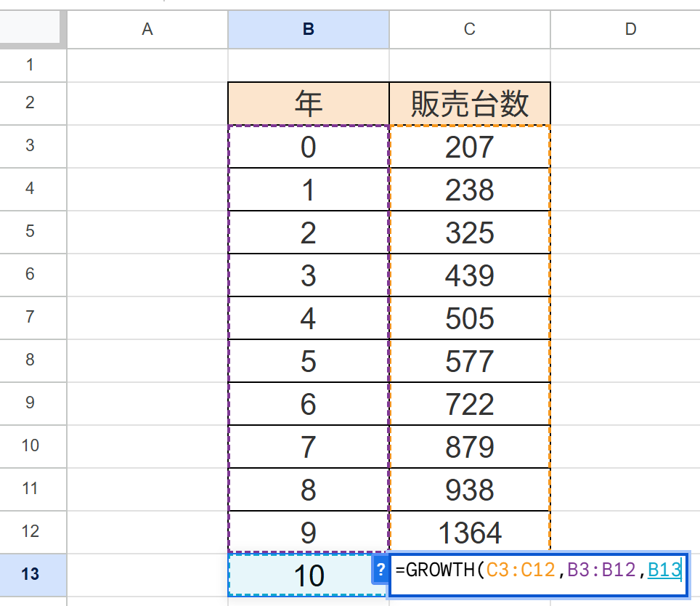Click cell containing 1364
700x606 pixels.
(470, 533)
